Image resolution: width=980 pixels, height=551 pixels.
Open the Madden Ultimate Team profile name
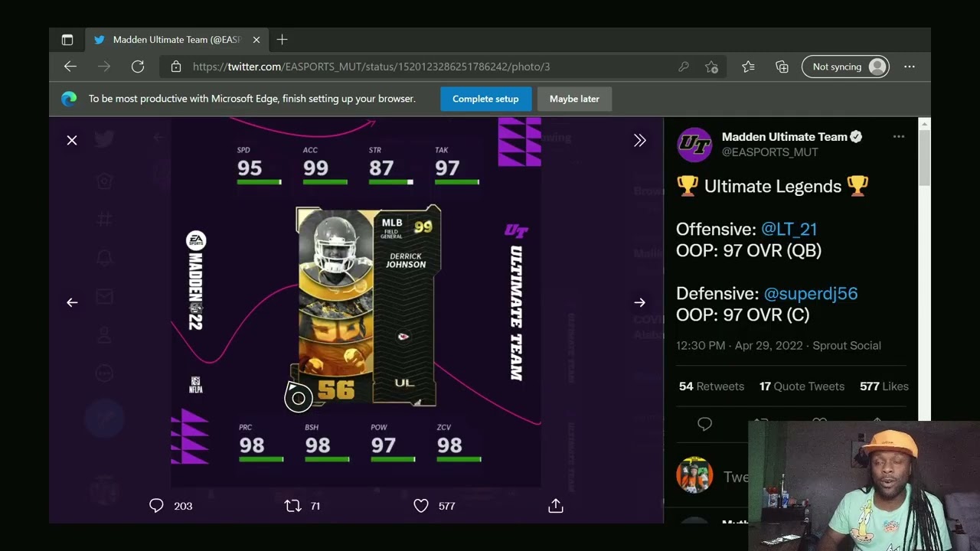coord(785,137)
